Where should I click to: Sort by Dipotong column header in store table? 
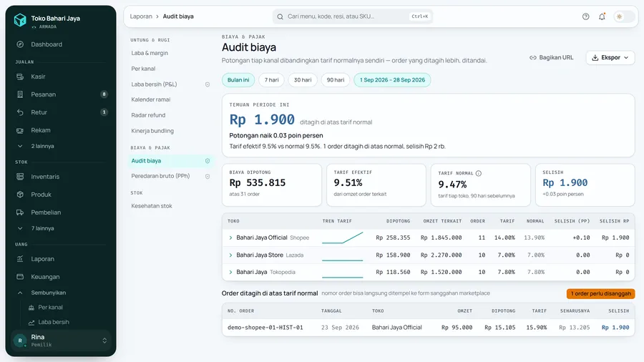(x=398, y=221)
